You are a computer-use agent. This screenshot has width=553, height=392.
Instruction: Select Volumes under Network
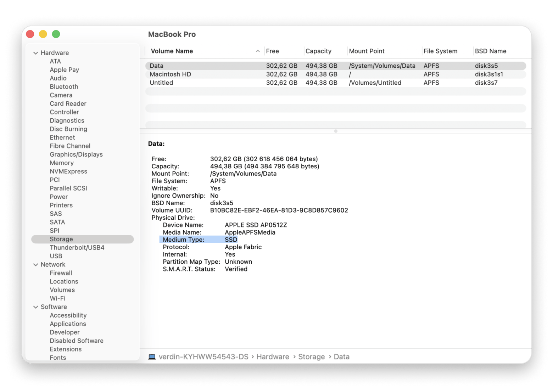click(62, 290)
